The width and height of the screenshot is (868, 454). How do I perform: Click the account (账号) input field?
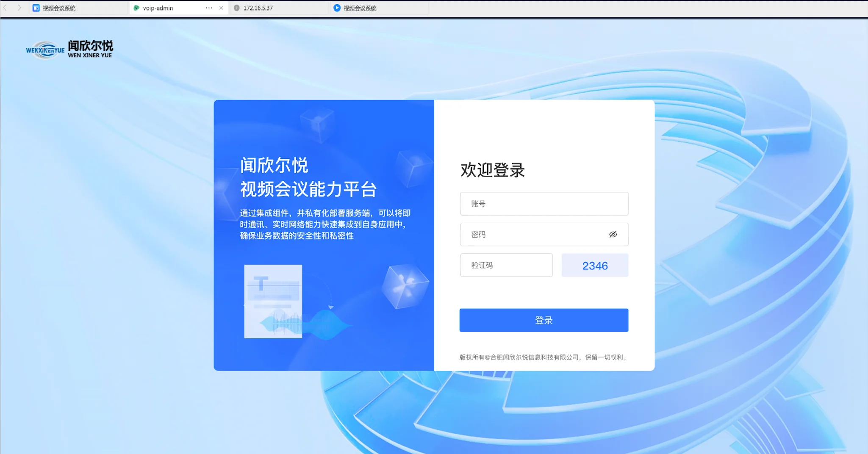[x=544, y=204]
